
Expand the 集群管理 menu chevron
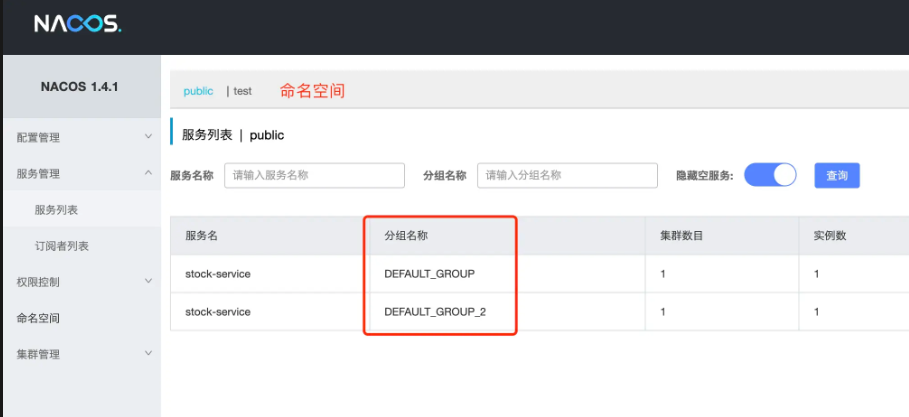148,354
